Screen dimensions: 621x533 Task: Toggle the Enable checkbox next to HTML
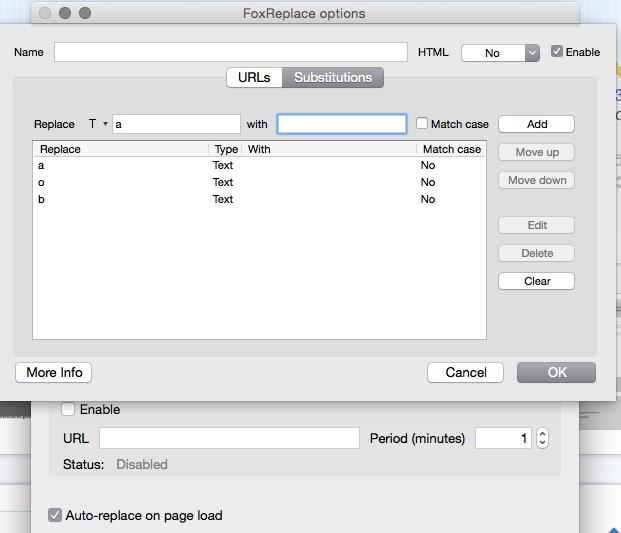pos(556,51)
